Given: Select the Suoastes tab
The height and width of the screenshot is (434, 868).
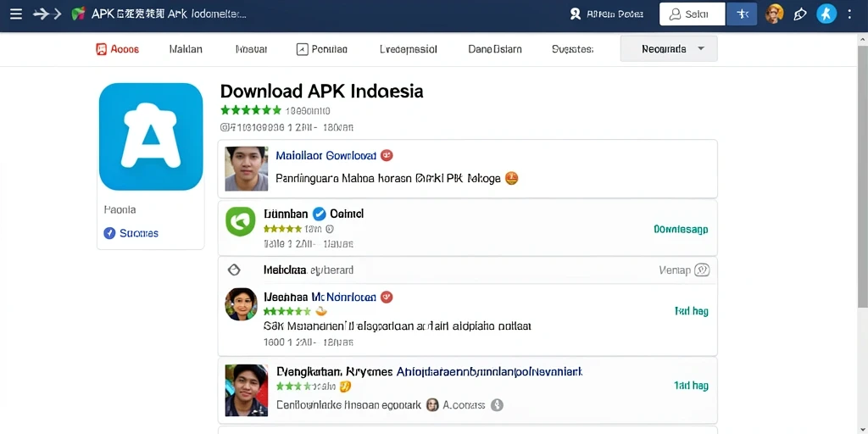Looking at the screenshot, I should click(572, 49).
